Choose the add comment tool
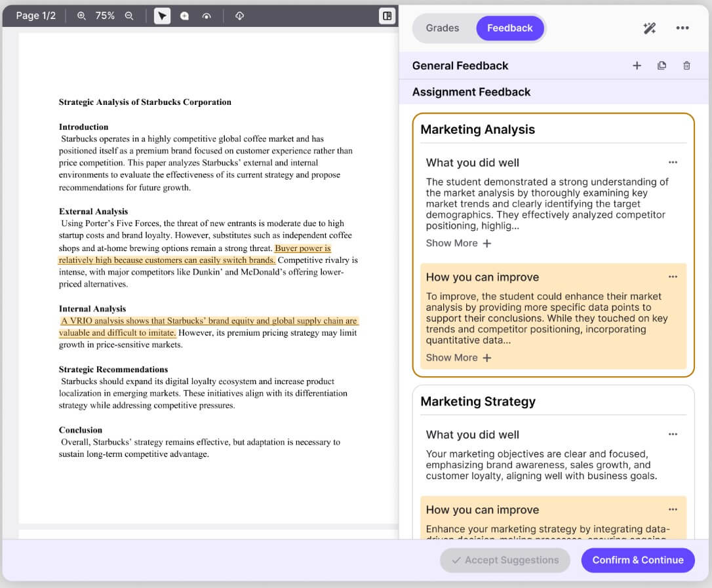 coord(184,16)
